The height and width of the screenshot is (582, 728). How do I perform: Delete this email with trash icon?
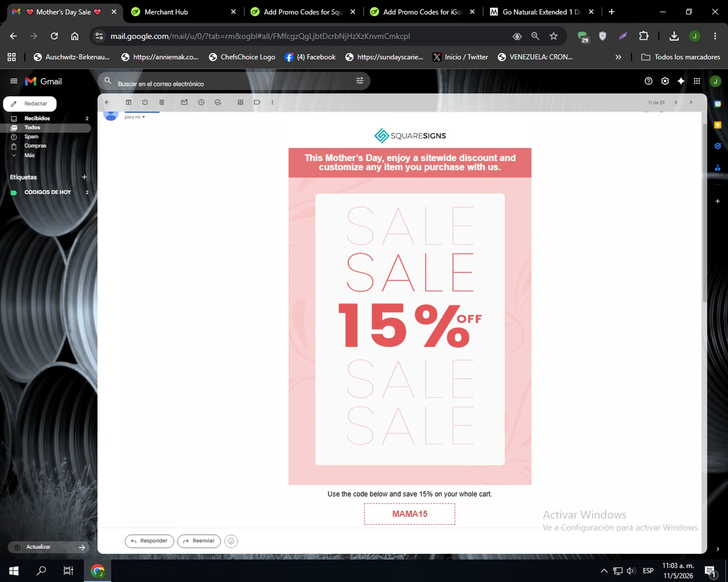point(162,102)
